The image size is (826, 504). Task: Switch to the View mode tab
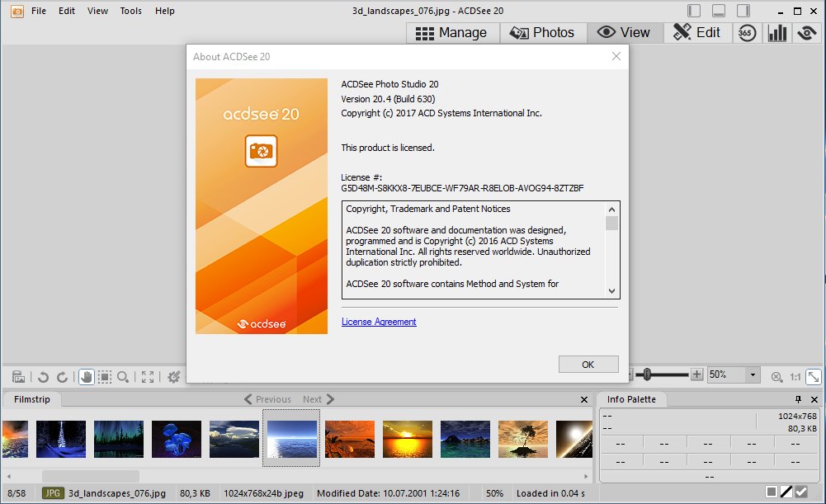tap(624, 33)
